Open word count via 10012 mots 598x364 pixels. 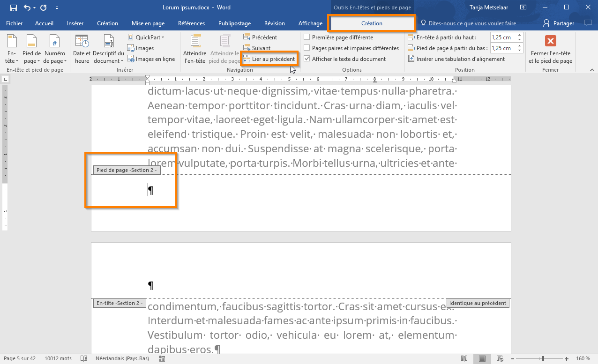point(58,358)
